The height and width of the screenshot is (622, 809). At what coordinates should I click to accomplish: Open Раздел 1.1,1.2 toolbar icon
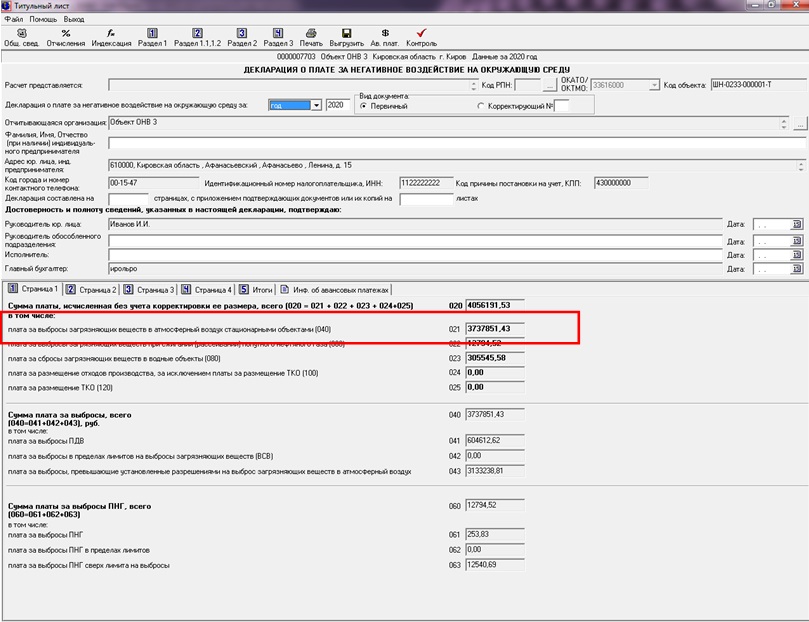click(197, 37)
